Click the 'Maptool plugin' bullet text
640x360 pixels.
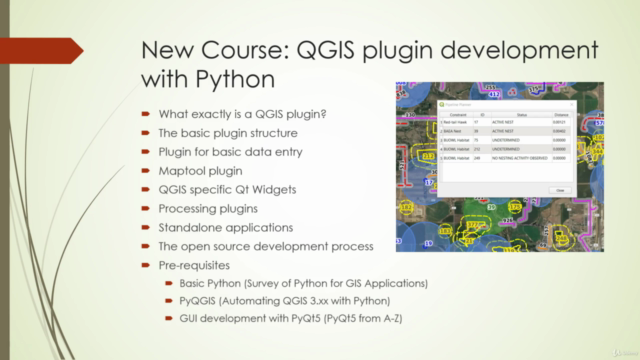(x=200, y=171)
